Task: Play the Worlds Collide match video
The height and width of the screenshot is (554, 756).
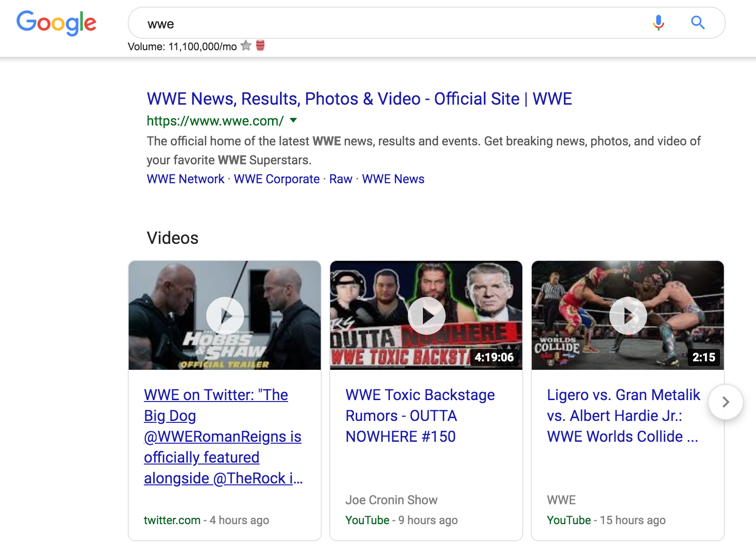Action: tap(628, 315)
